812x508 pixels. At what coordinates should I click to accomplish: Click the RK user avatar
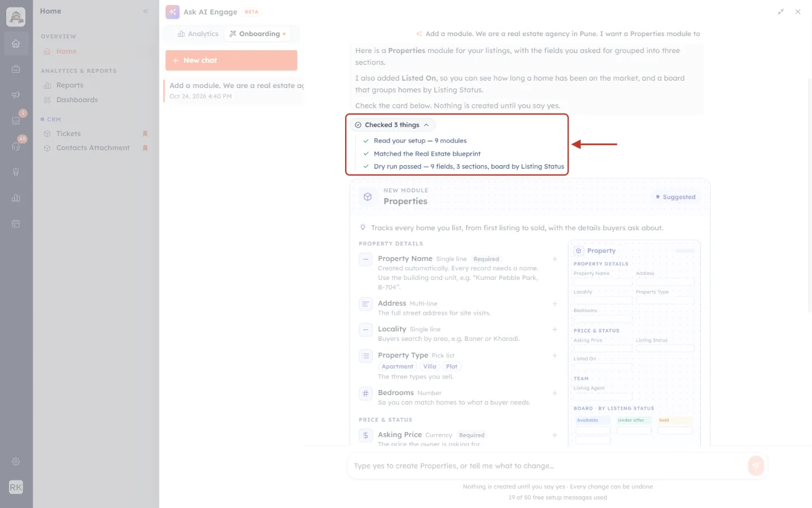(x=16, y=487)
